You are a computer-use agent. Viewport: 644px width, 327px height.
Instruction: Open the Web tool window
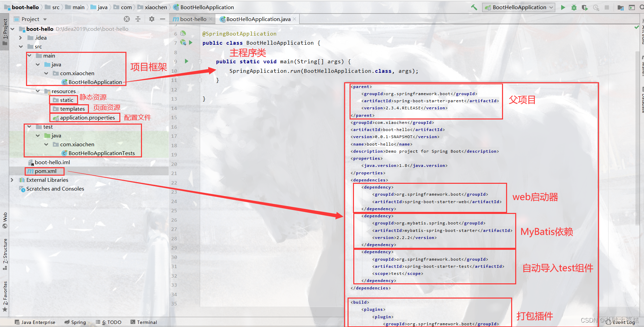5,220
